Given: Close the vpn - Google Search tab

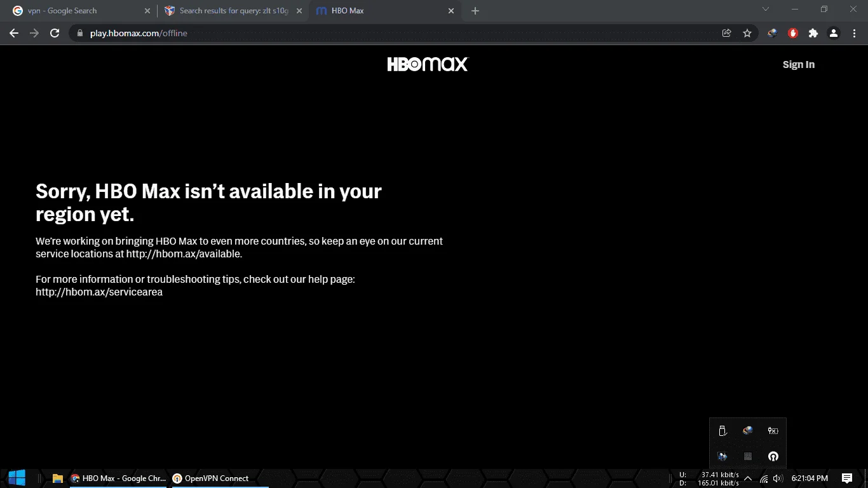Looking at the screenshot, I should click(147, 11).
